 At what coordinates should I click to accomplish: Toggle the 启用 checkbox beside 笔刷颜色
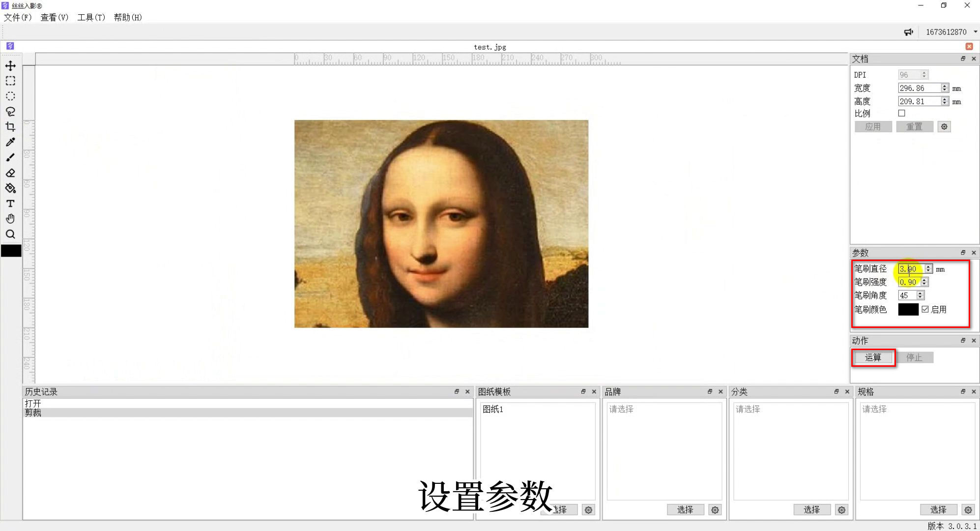coord(925,309)
